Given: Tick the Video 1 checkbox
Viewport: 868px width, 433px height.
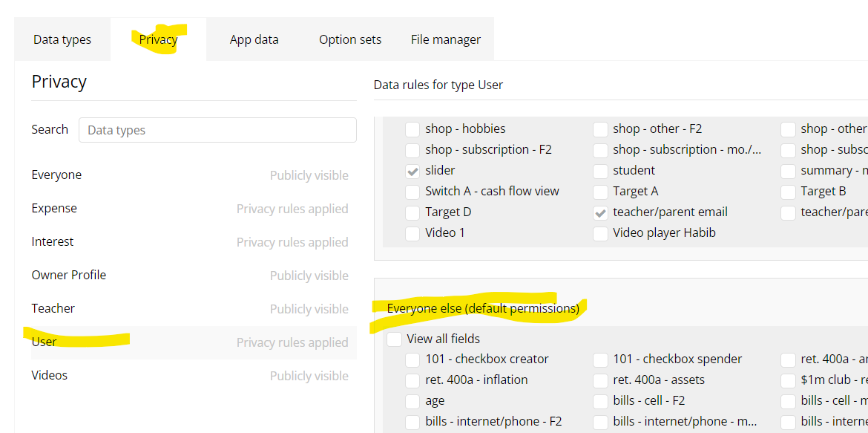Looking at the screenshot, I should [x=412, y=233].
